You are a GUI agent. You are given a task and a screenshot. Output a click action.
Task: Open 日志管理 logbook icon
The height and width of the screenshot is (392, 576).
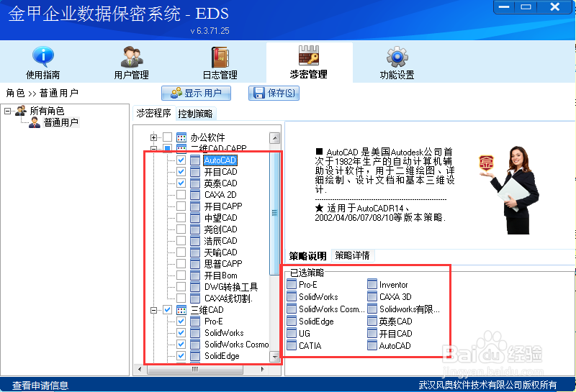point(220,58)
